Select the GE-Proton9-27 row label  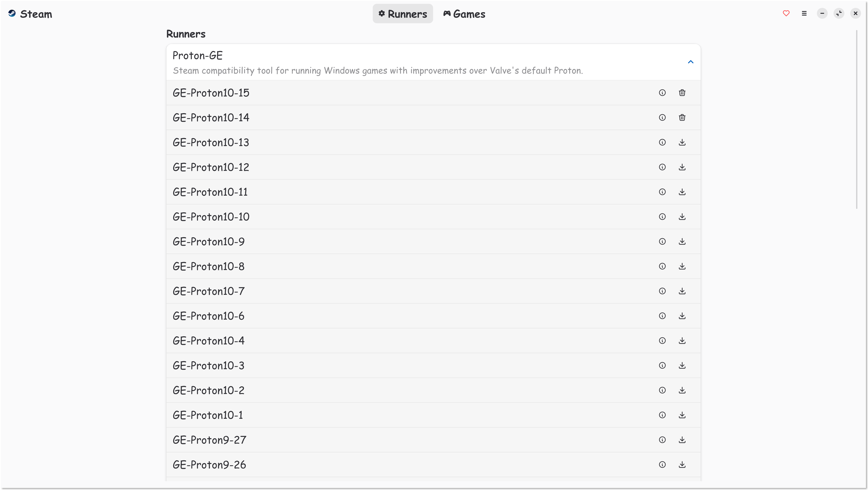point(210,440)
